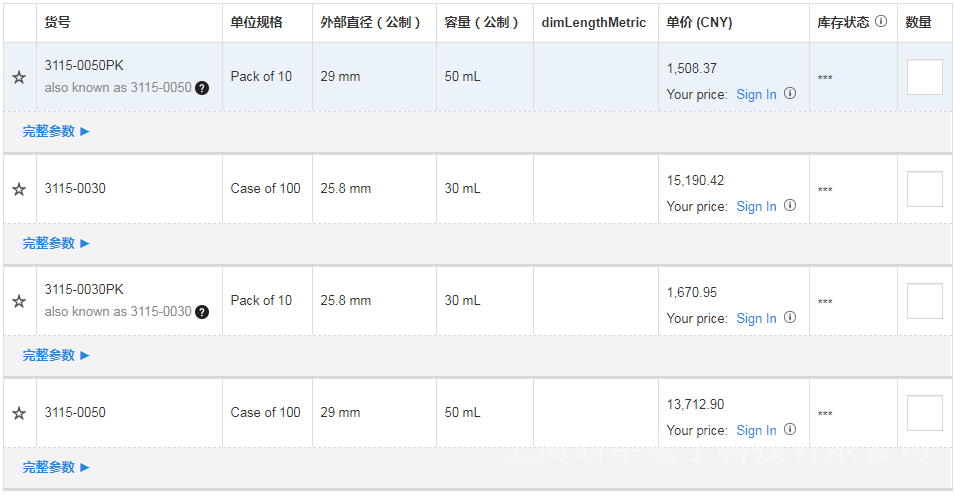Click the 单价 (CNY) column header
Image resolution: width=955 pixels, height=496 pixels.
click(x=700, y=22)
